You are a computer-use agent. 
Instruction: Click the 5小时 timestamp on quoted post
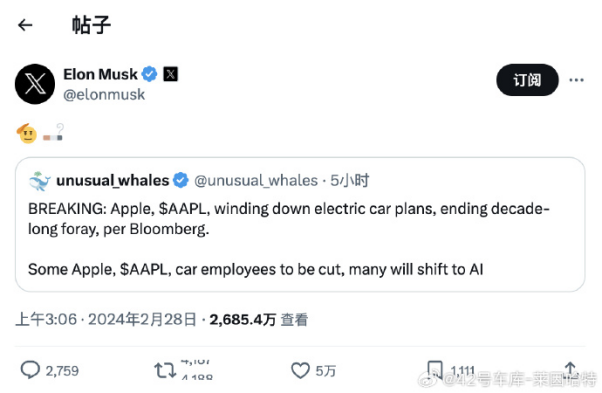[x=350, y=180]
